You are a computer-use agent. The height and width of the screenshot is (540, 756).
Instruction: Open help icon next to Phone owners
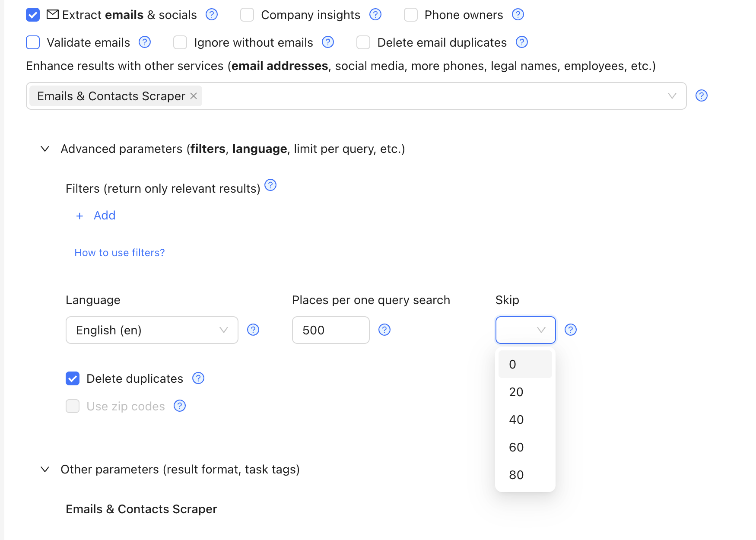point(518,15)
